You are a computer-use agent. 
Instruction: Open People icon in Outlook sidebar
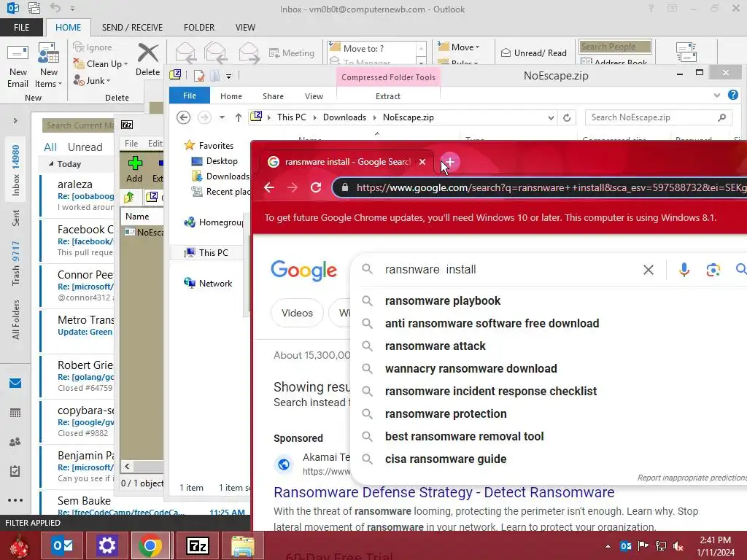15,442
